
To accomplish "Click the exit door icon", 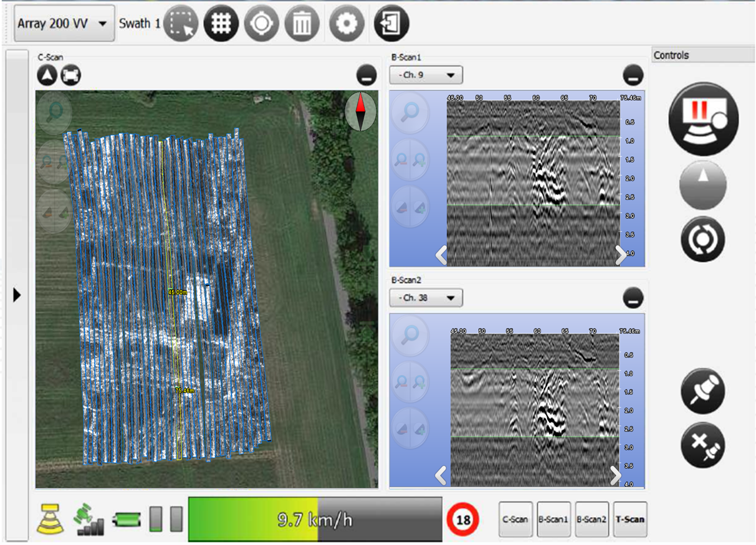I will 391,24.
